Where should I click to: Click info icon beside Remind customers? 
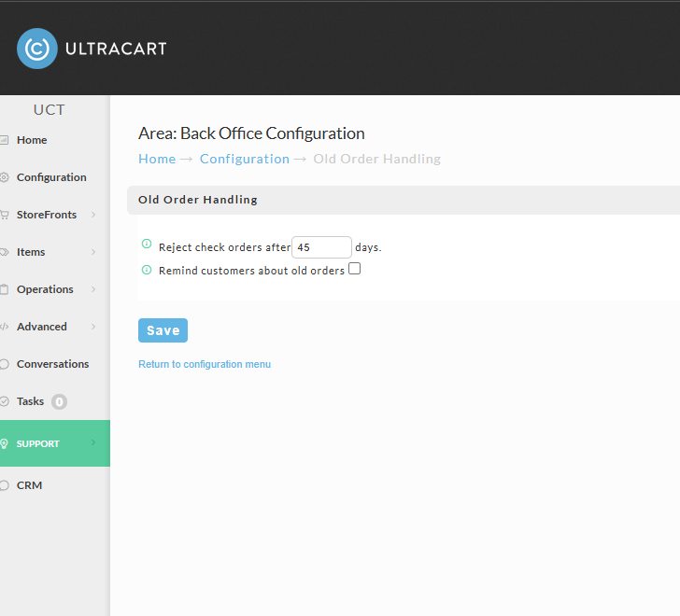pyautogui.click(x=147, y=271)
